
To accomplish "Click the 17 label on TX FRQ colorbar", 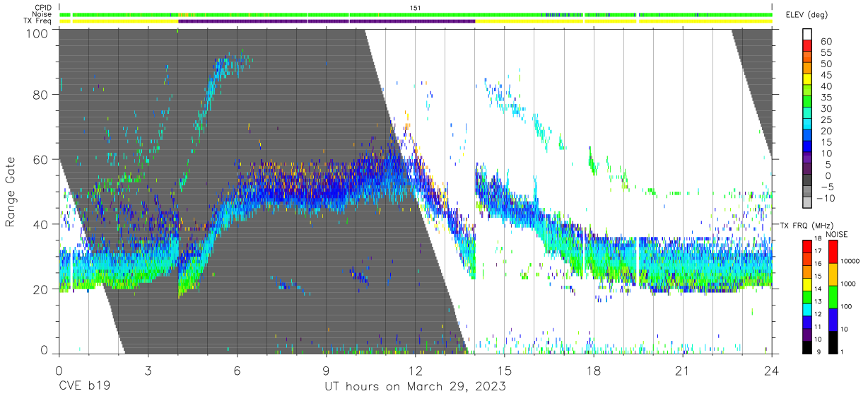I will [x=819, y=251].
